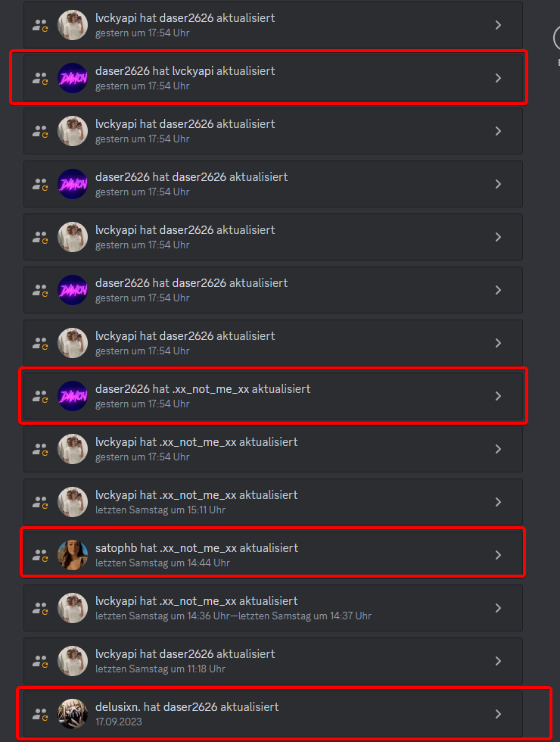Click member-update icon on delusixn. entry
560x742 pixels.
(40, 714)
